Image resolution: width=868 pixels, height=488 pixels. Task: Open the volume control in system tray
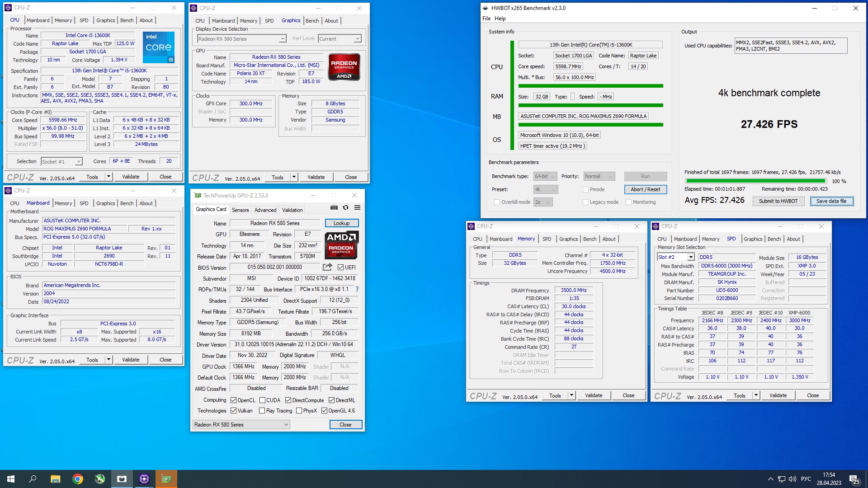coord(792,479)
